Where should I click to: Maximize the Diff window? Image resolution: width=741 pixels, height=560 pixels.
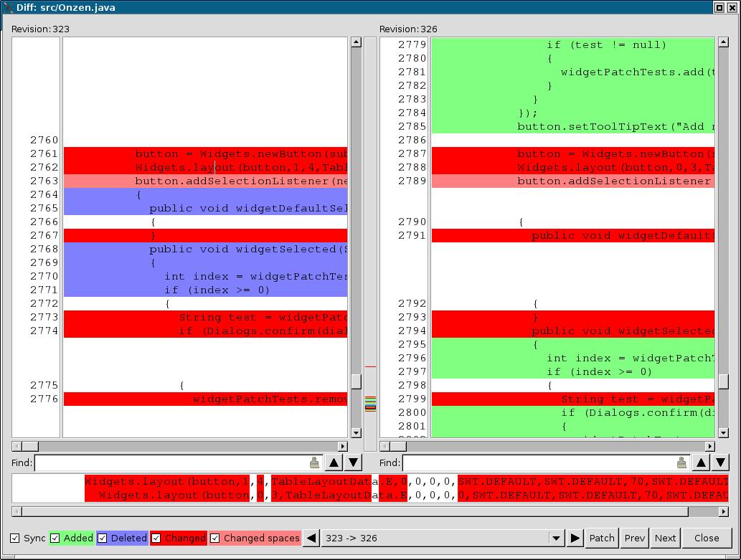[x=719, y=7]
